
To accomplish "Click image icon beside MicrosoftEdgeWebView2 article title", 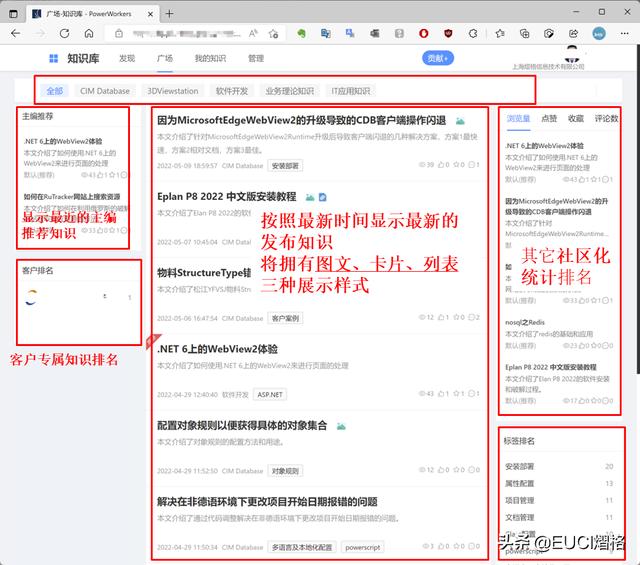I will (x=460, y=121).
